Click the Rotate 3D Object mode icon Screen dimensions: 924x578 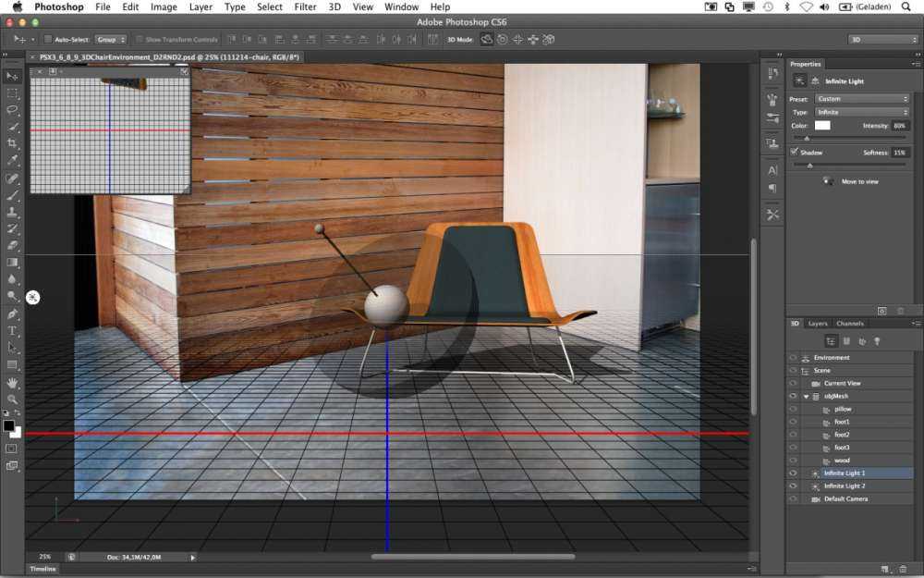(x=486, y=40)
